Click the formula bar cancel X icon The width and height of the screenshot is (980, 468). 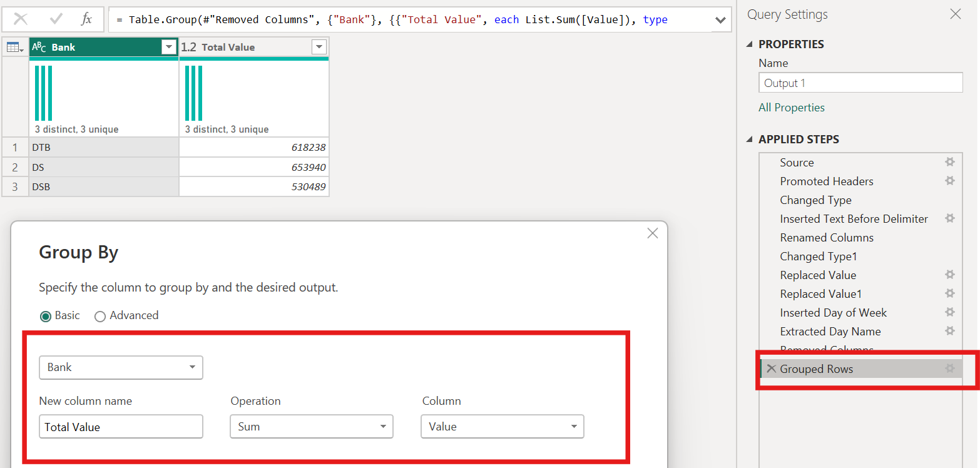click(20, 19)
